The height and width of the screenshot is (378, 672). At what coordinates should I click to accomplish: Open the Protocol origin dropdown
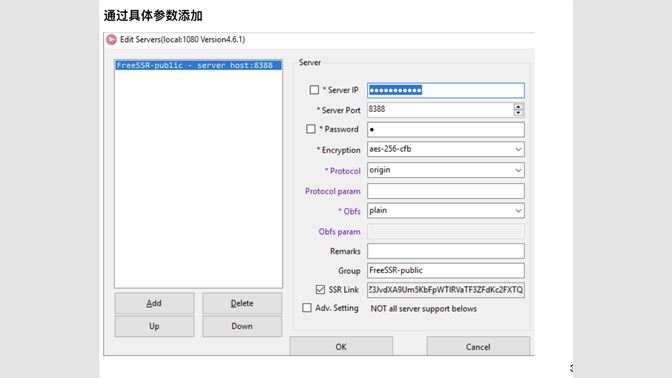[446, 170]
